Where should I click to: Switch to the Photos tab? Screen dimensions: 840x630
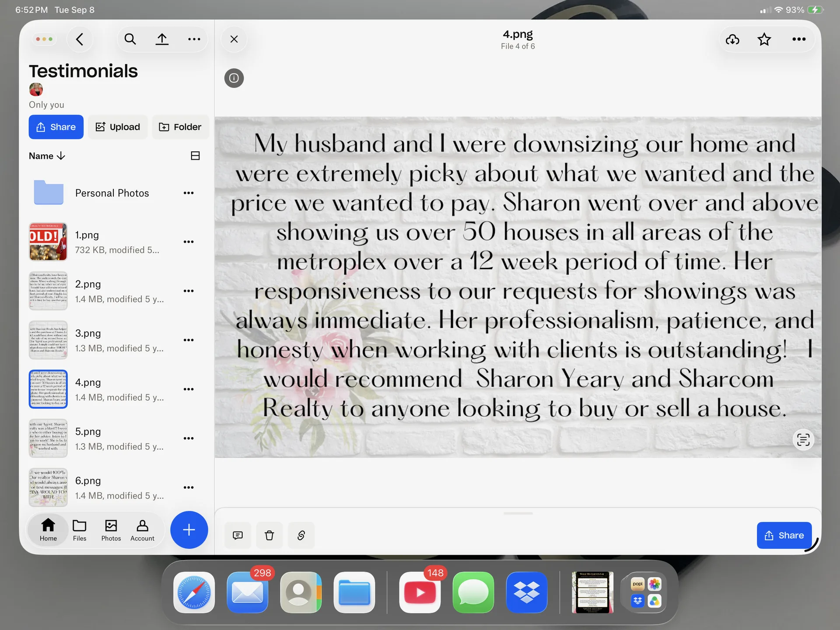pyautogui.click(x=111, y=530)
